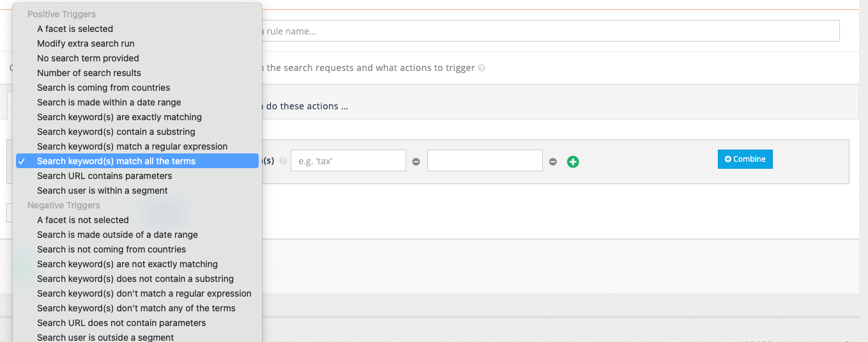Click the Combine button

click(745, 159)
